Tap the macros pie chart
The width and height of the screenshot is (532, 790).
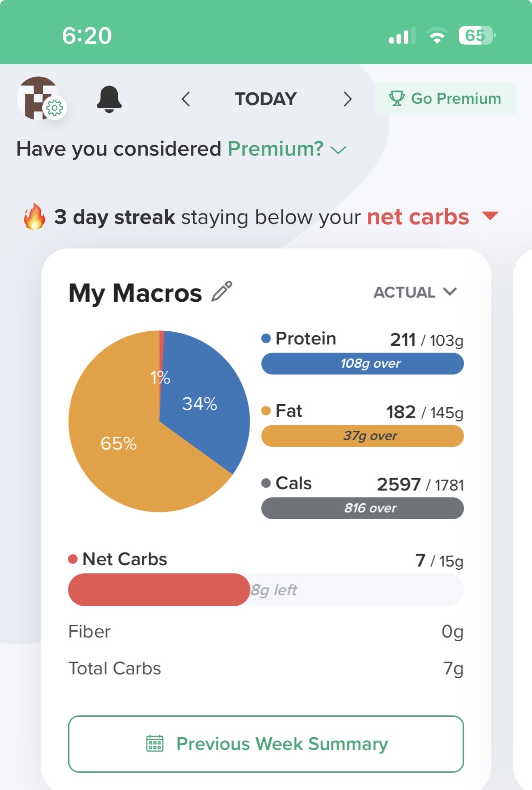(159, 421)
